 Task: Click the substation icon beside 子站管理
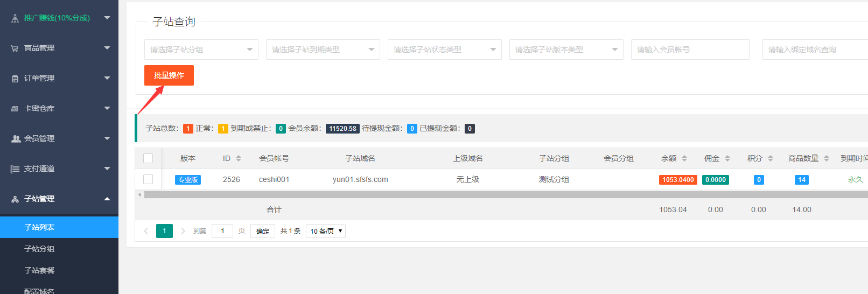pos(15,199)
